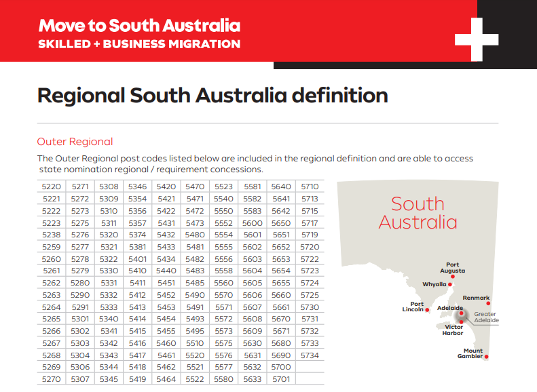Select postcode cell 5640
This screenshot has height=392, width=537.
coord(281,187)
